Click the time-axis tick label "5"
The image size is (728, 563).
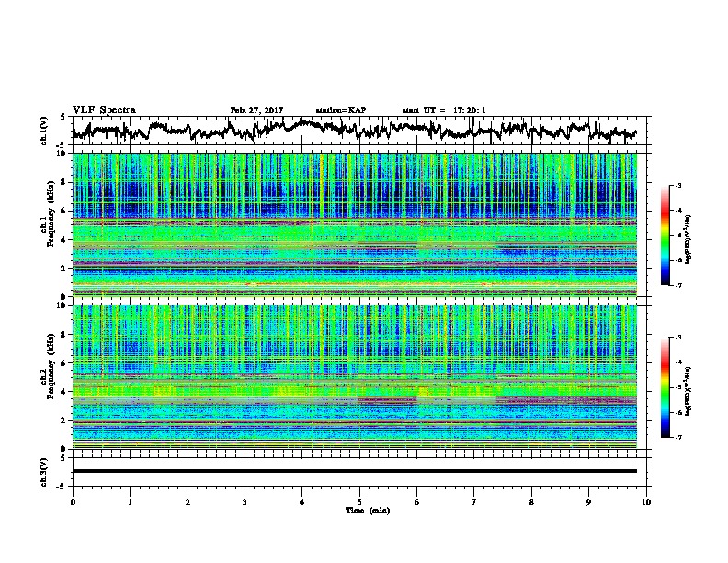359,502
